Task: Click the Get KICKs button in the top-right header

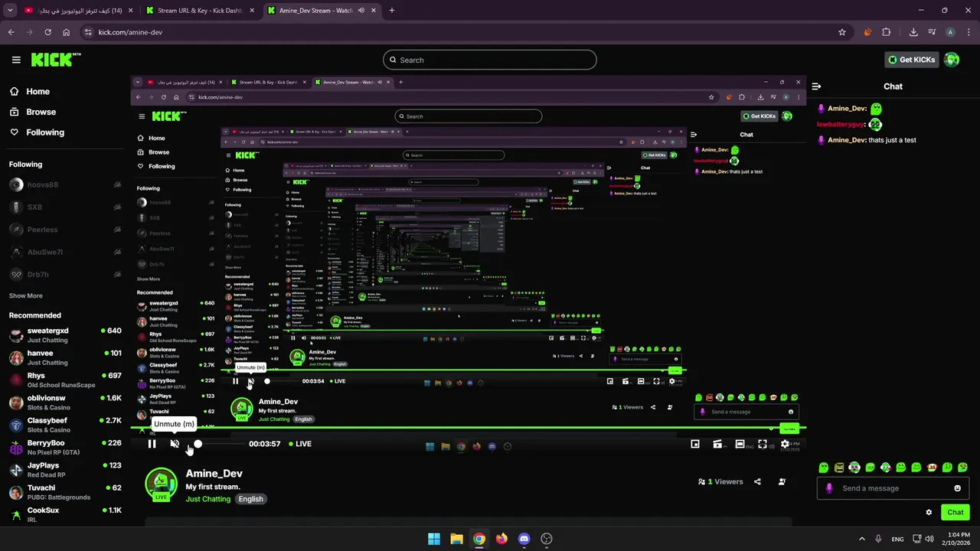Action: [x=911, y=60]
